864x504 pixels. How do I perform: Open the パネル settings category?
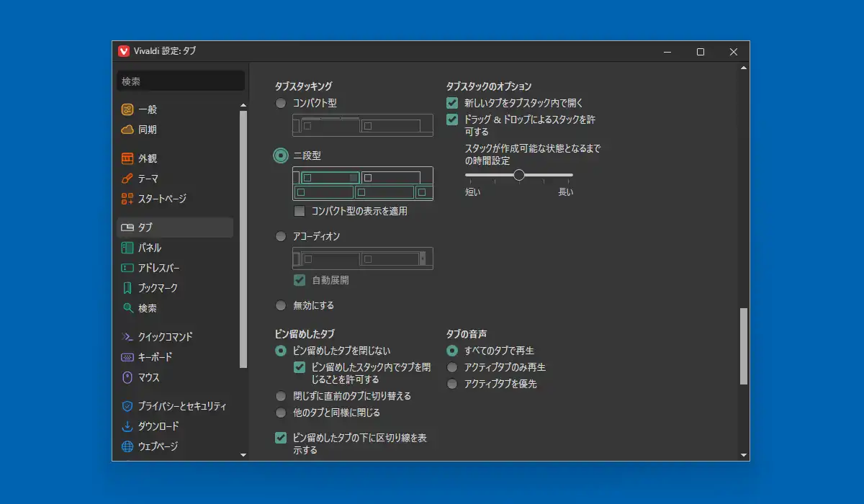175,248
